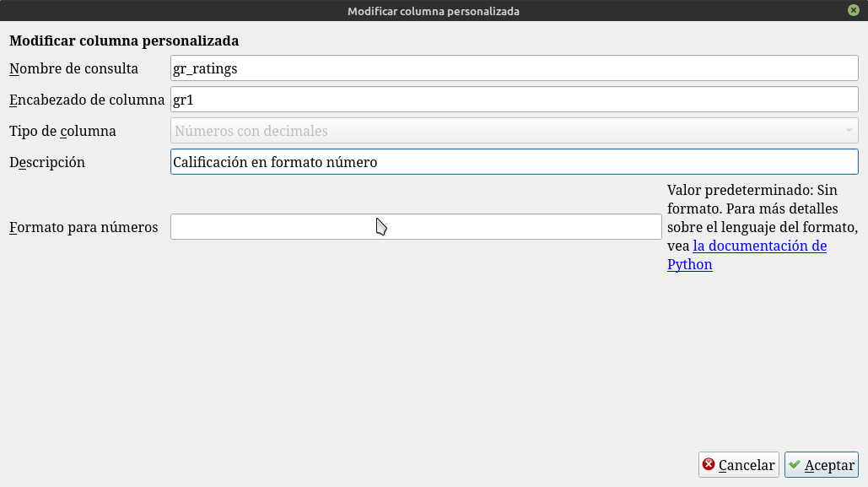Close the Modificar columna personalizada window
The height and width of the screenshot is (487, 868).
click(854, 11)
